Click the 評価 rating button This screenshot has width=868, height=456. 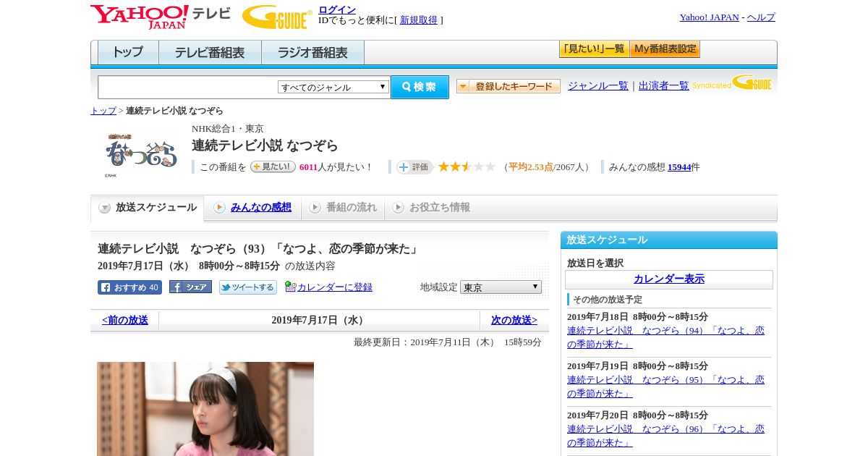pos(414,167)
